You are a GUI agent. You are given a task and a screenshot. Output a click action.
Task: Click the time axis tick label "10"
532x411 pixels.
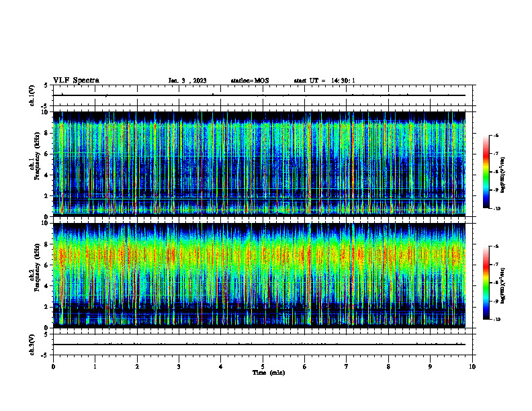pos(472,367)
